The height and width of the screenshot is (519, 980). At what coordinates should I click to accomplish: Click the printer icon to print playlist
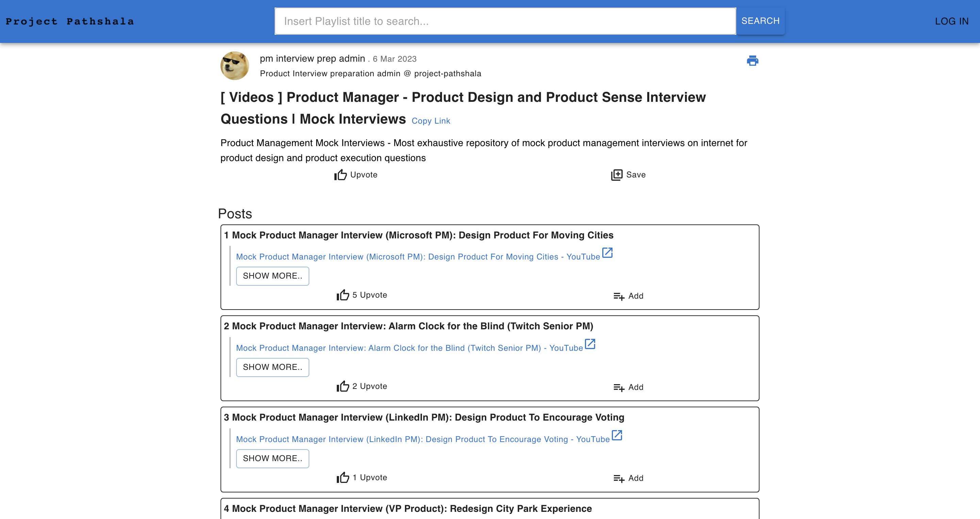click(752, 61)
